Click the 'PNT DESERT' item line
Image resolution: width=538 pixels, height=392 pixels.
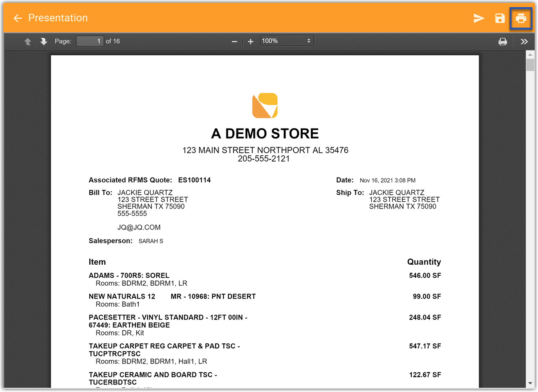(x=172, y=297)
